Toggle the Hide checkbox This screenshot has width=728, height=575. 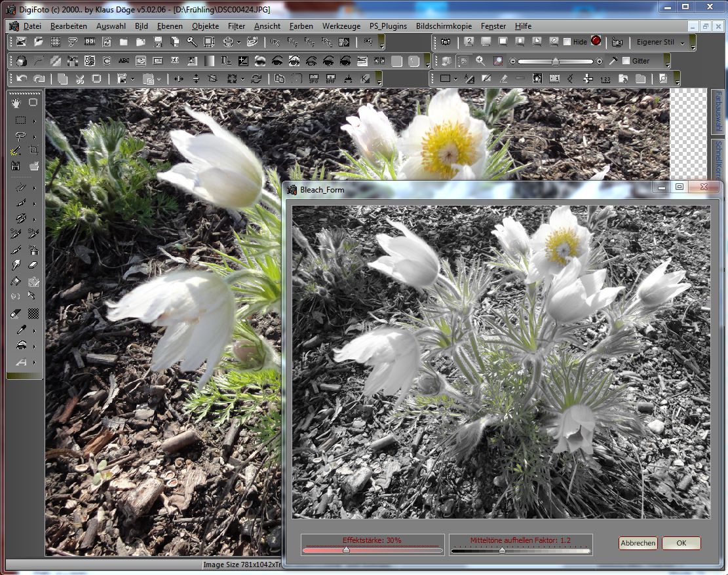567,42
